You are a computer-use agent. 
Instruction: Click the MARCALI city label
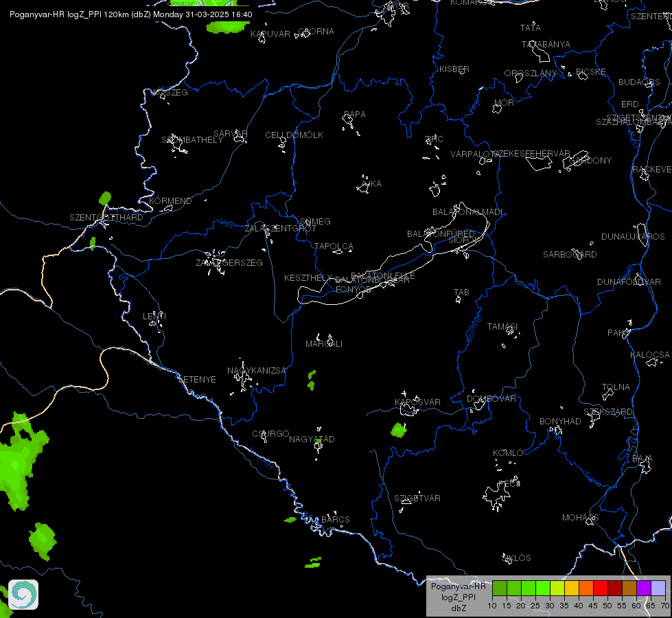(324, 344)
